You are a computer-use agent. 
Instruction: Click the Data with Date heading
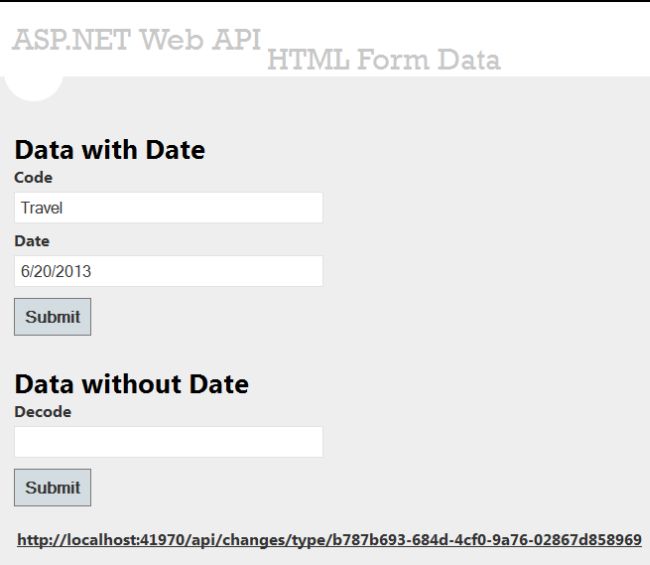click(x=109, y=150)
